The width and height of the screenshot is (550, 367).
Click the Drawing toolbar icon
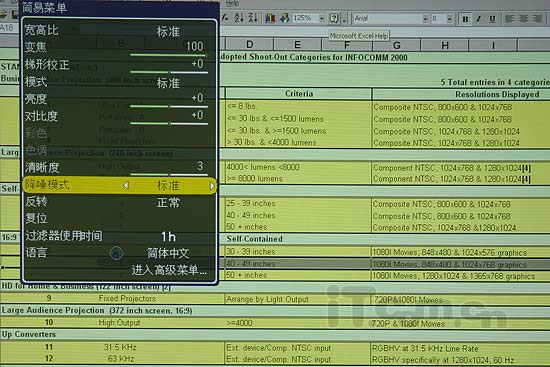click(284, 18)
